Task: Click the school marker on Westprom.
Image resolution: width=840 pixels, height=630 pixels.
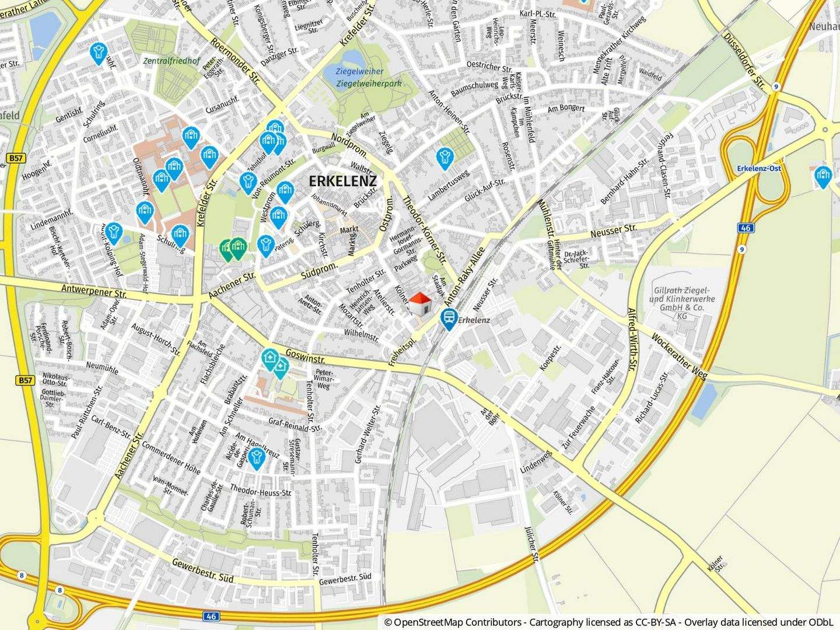Action: (278, 216)
